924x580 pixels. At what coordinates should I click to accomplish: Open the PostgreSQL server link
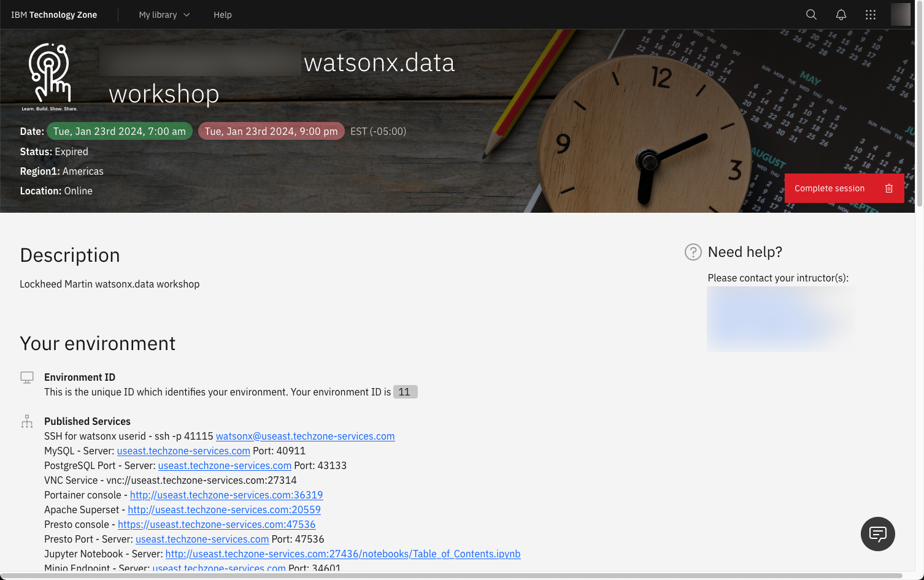click(x=225, y=465)
